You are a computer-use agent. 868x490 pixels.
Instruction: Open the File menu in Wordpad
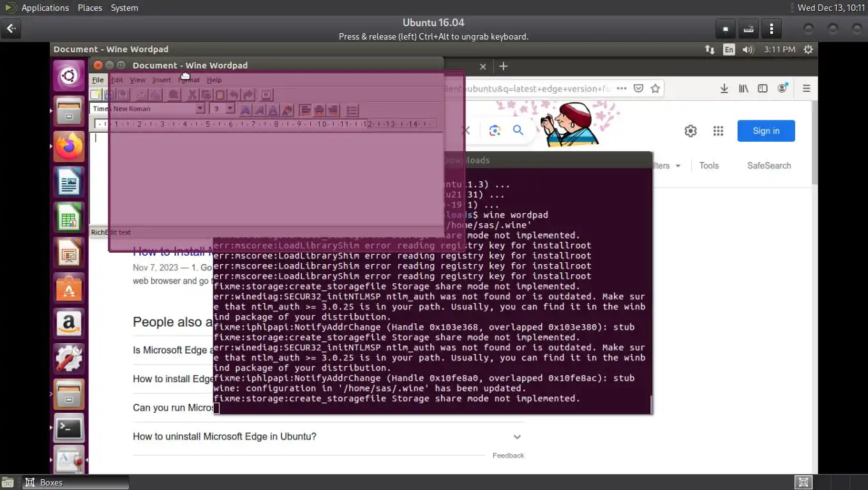coord(98,80)
